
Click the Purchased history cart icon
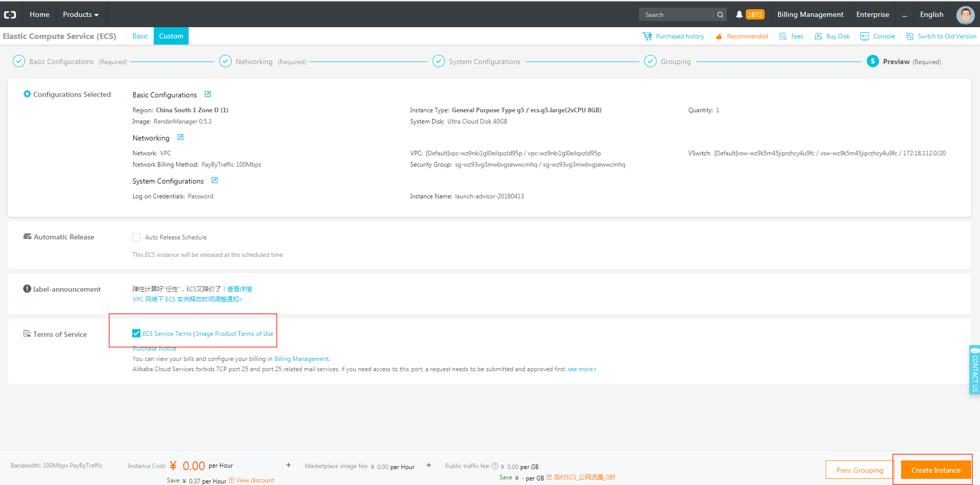tap(647, 36)
